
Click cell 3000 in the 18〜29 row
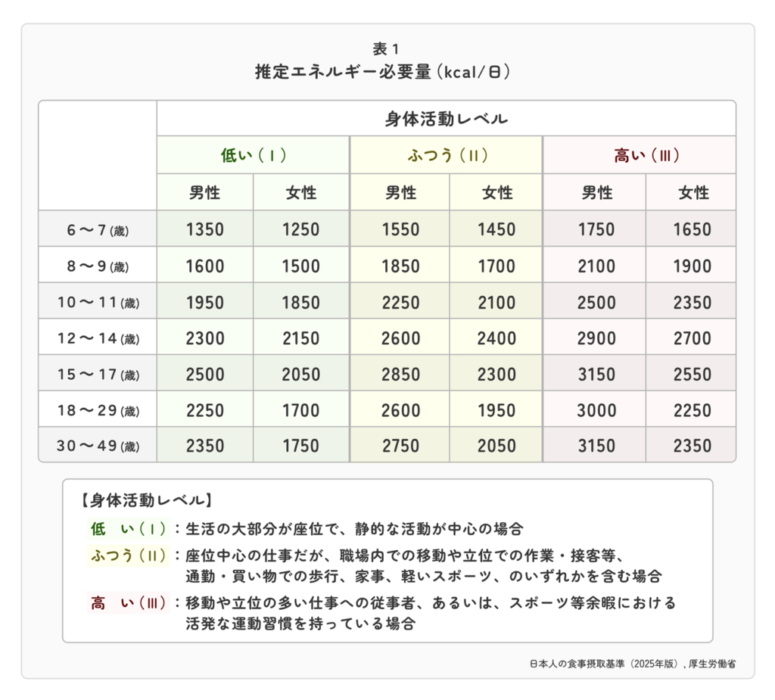pyautogui.click(x=596, y=411)
